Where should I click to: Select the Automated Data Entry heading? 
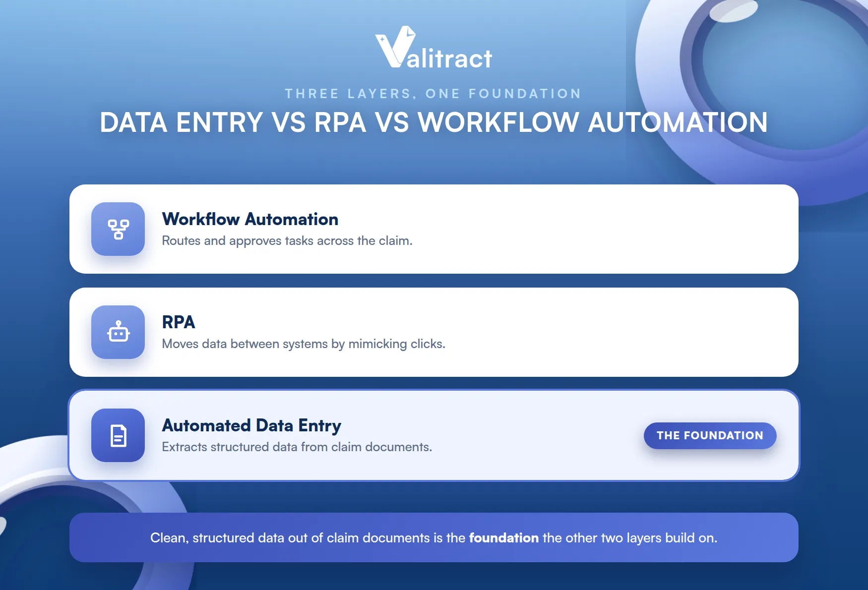coord(251,425)
